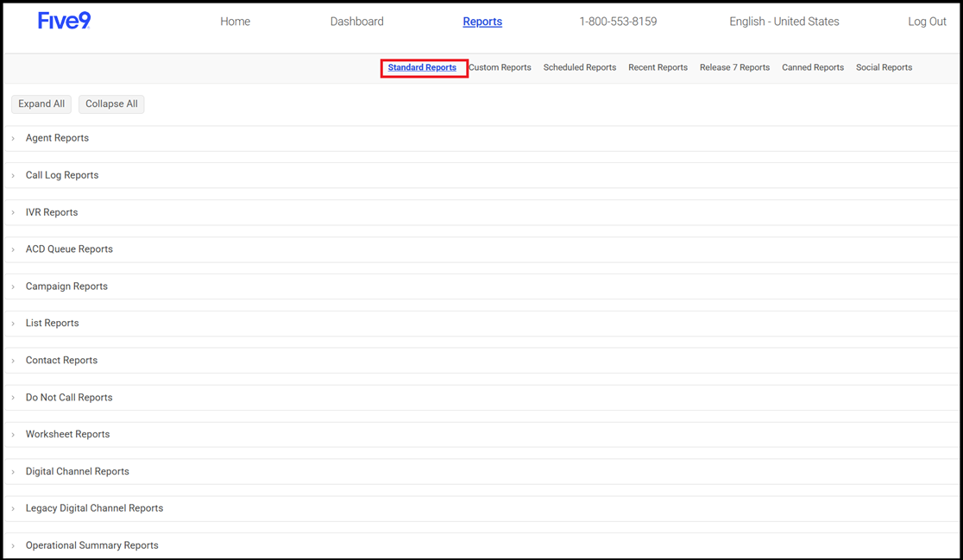Expand the List Reports chevron
Viewport: 963px width, 560px height.
click(13, 324)
